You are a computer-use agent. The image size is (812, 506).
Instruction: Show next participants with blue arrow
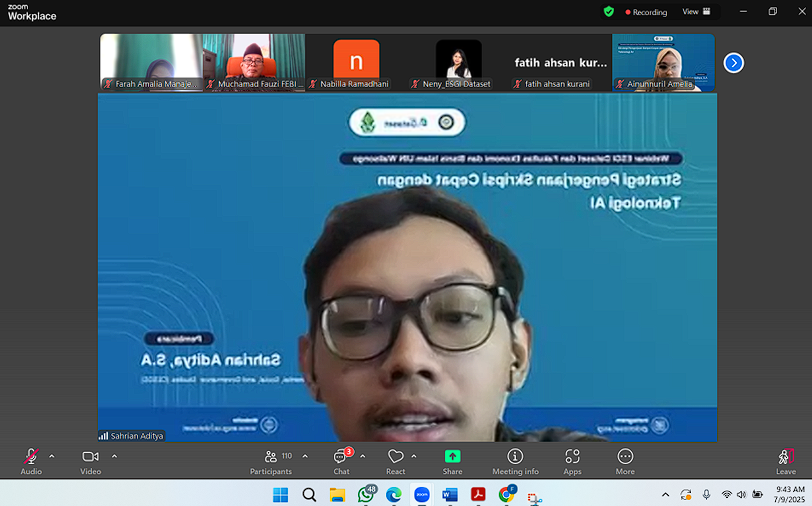[734, 63]
